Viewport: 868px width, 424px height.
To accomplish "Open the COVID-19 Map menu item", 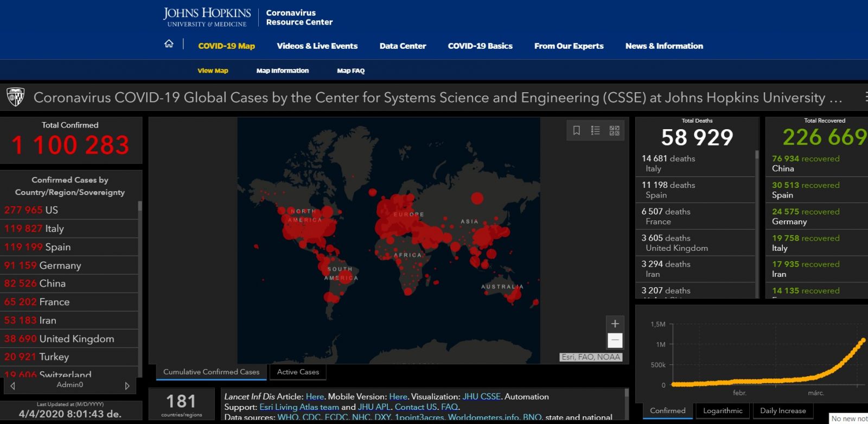I will [226, 46].
